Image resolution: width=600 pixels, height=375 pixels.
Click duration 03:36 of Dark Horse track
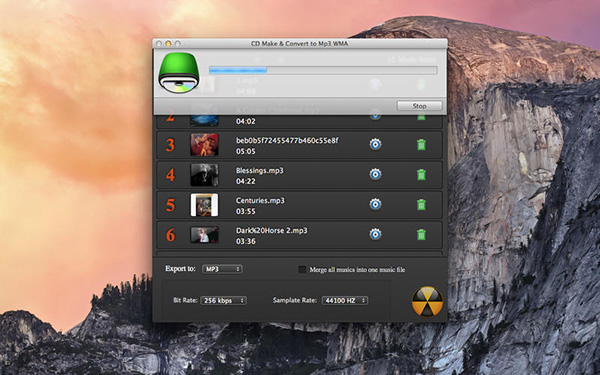(246, 241)
